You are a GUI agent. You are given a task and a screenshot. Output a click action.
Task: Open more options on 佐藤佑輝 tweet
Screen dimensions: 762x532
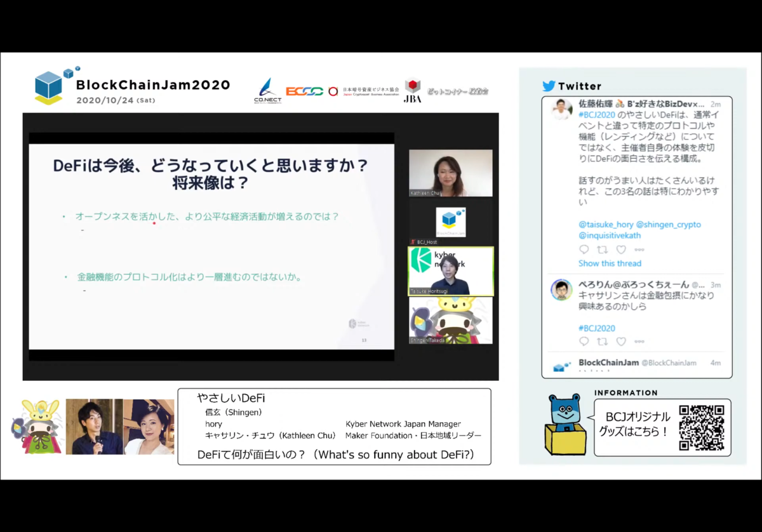639,249
